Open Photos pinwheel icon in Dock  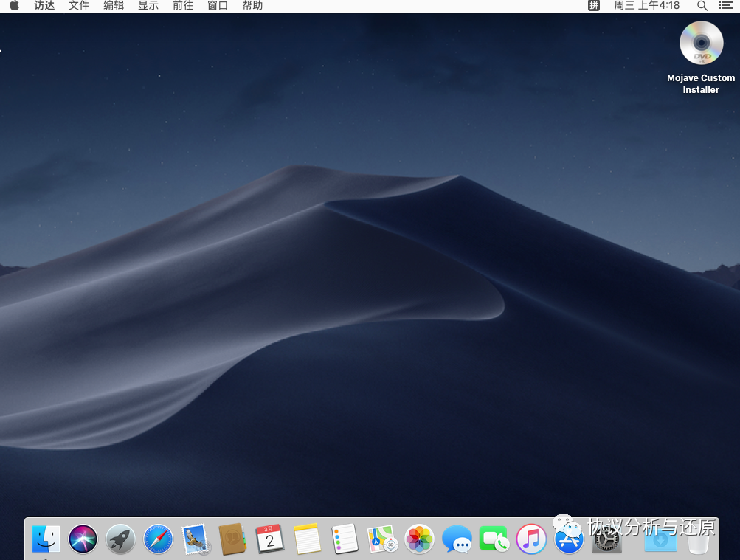pos(419,539)
